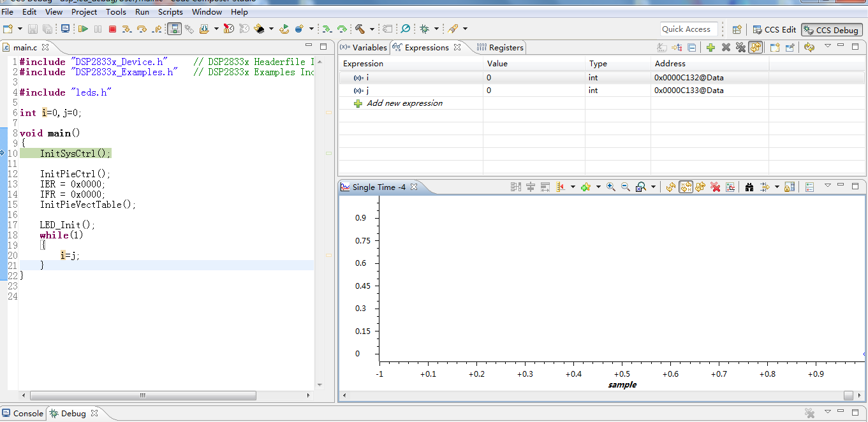Click the Resume (green play) debug button
This screenshot has width=868, height=422.
pyautogui.click(x=83, y=29)
